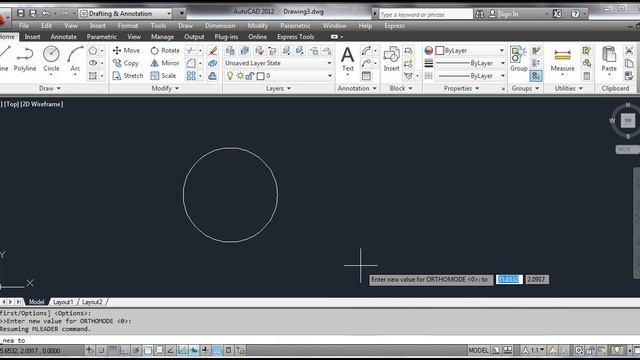
Task: Switch to the Express Tools ribbon tab
Action: [296, 37]
